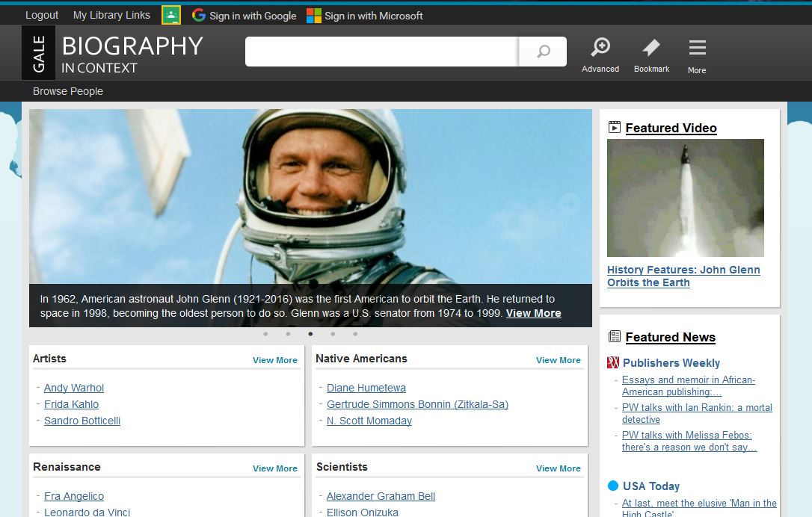Click the Bookmark pin icon
Viewport: 812px width, 517px height.
pos(651,48)
